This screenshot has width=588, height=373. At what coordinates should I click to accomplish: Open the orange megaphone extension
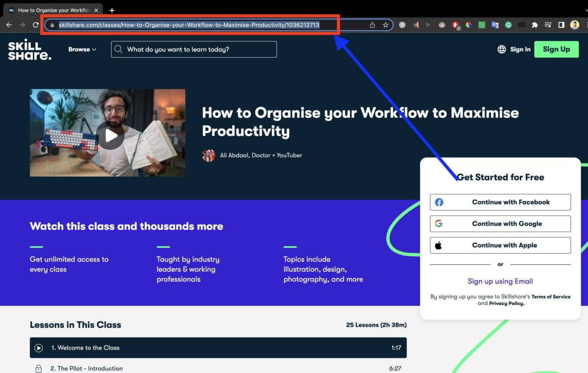(416, 25)
